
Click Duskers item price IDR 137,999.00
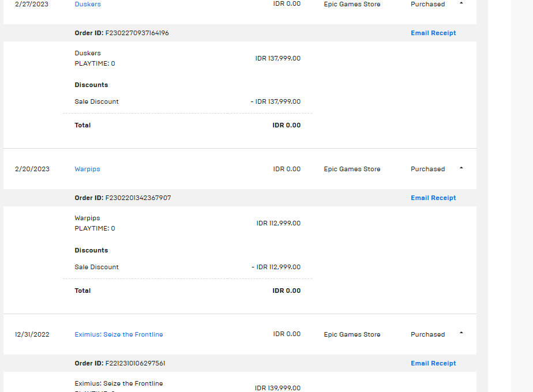[x=277, y=58]
